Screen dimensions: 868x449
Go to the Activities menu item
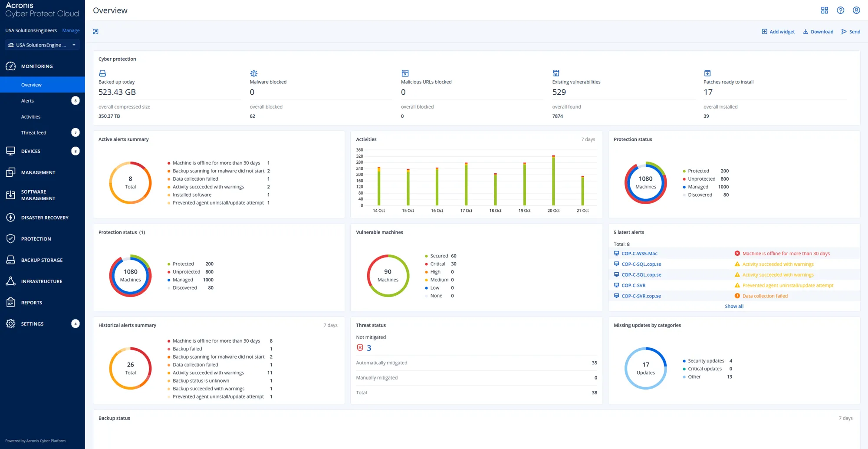[31, 117]
